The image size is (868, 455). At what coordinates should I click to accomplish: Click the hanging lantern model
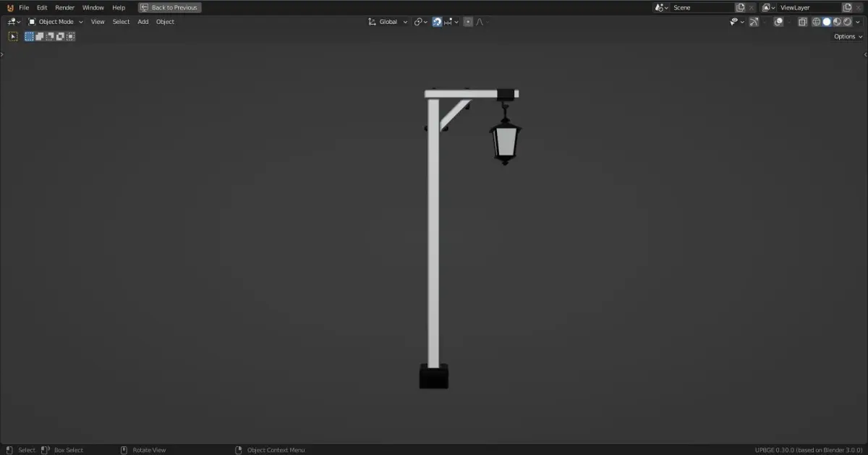[x=505, y=142]
